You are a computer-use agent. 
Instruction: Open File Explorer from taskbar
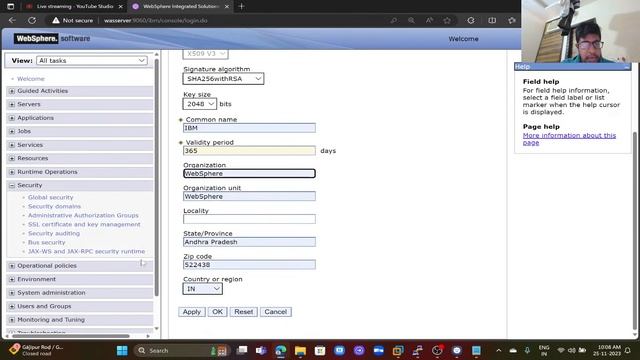(300, 350)
